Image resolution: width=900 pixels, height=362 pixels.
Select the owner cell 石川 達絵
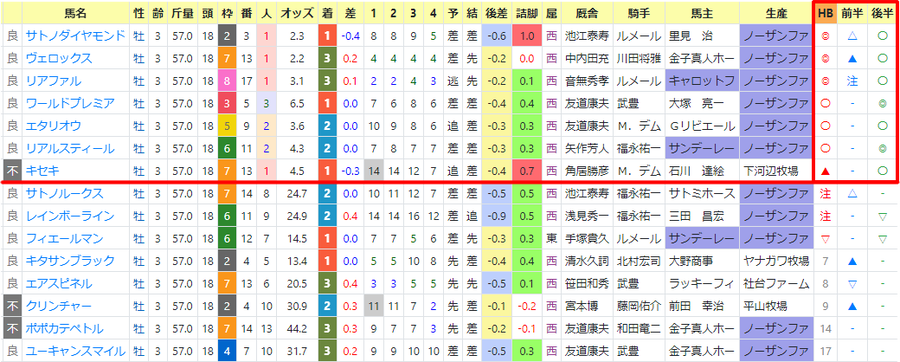[702, 171]
